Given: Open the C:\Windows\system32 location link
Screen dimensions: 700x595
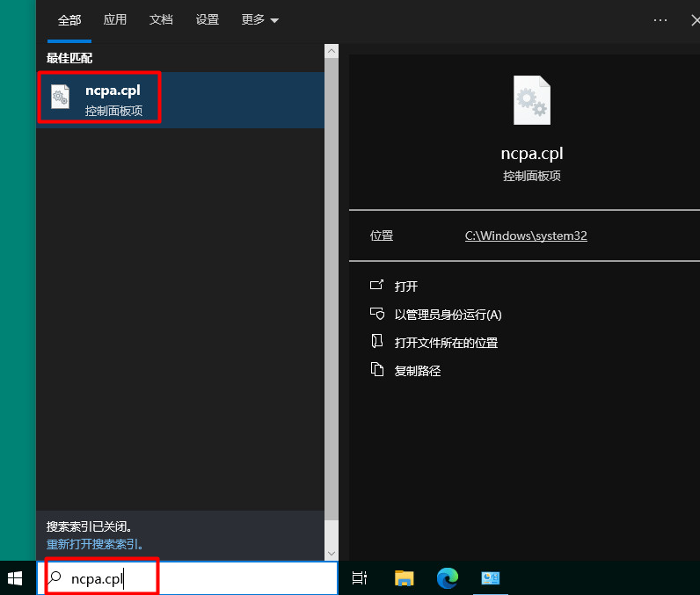Looking at the screenshot, I should click(526, 236).
